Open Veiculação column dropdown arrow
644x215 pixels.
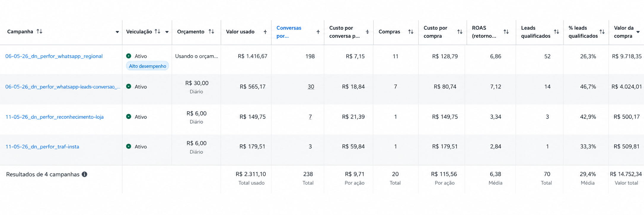click(167, 32)
